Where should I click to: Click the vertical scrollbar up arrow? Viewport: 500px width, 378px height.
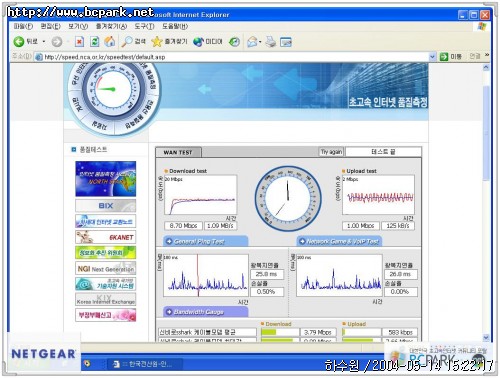[x=486, y=68]
